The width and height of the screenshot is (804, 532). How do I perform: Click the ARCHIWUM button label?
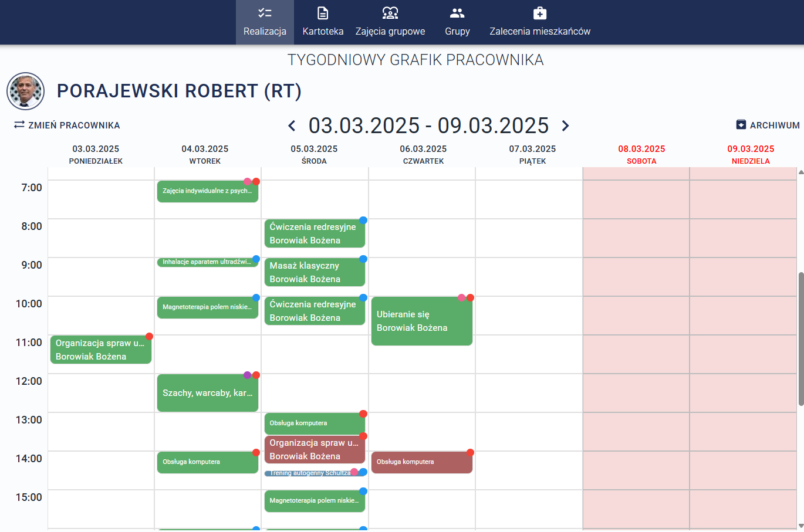[774, 126]
